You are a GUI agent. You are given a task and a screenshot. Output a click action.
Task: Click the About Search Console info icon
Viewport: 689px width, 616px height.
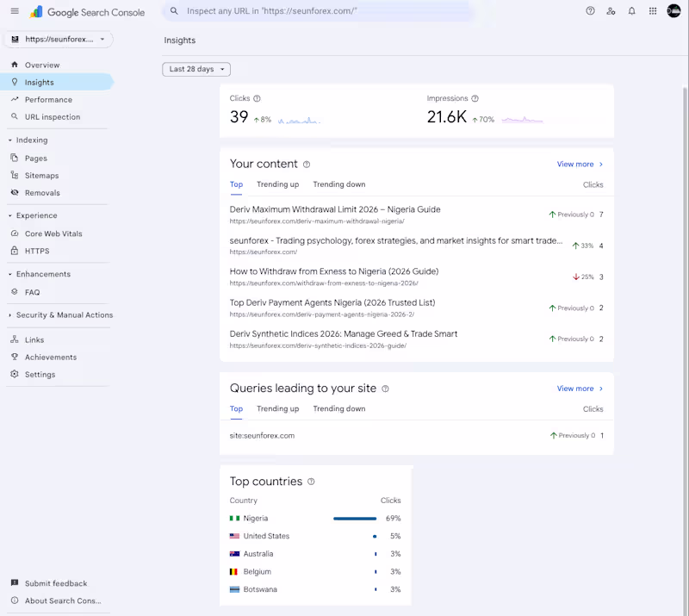click(15, 600)
